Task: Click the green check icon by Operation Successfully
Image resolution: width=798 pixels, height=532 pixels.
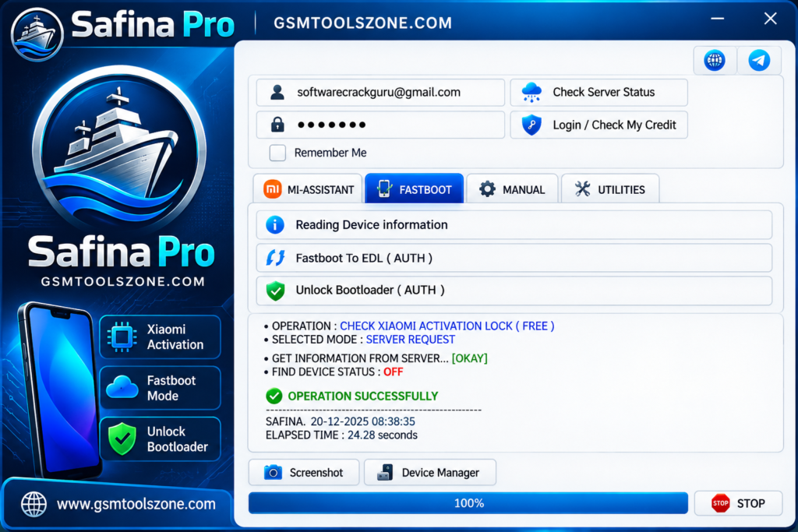Action: point(274,396)
